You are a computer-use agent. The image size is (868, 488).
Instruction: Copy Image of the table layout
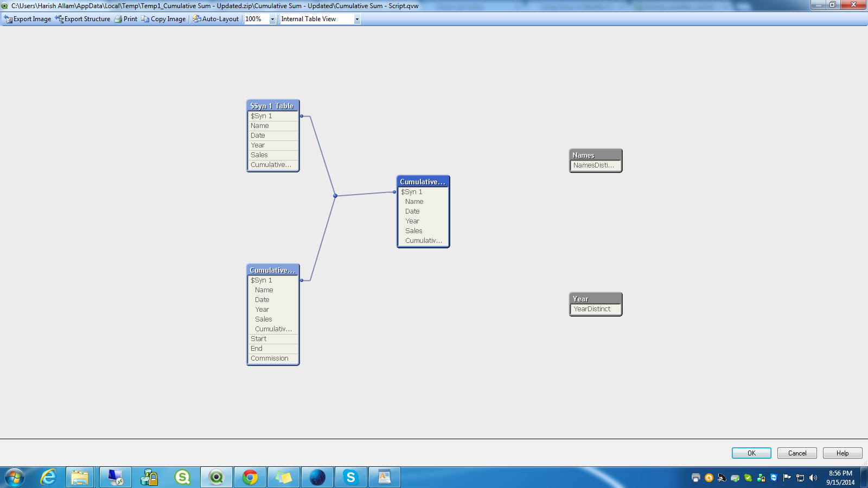point(163,19)
